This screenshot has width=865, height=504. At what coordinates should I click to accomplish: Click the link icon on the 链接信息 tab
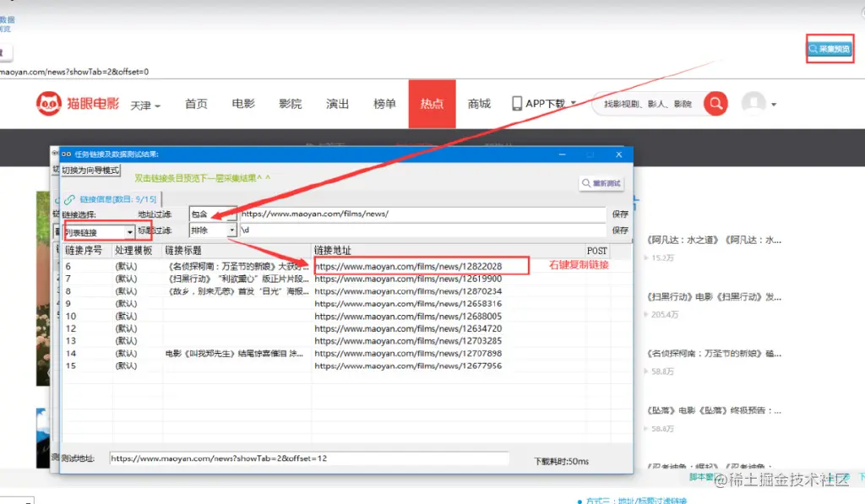tap(69, 199)
